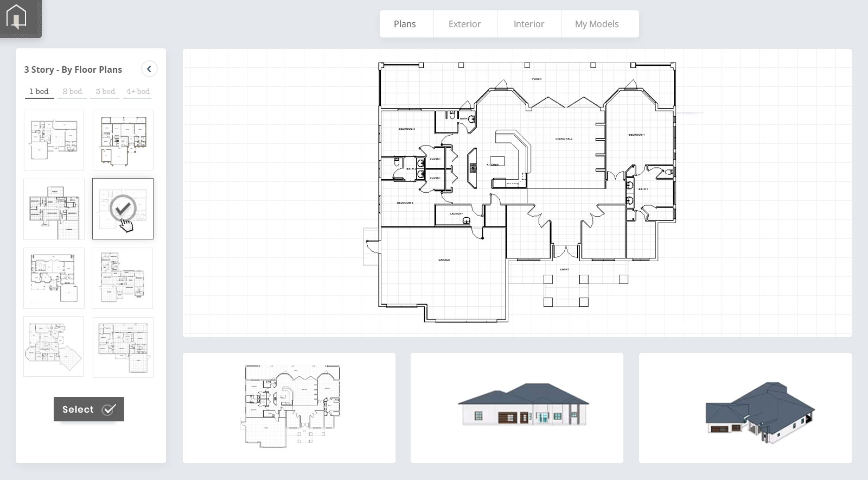Filter plans by 3 bed
The image size is (868, 480).
pos(105,91)
